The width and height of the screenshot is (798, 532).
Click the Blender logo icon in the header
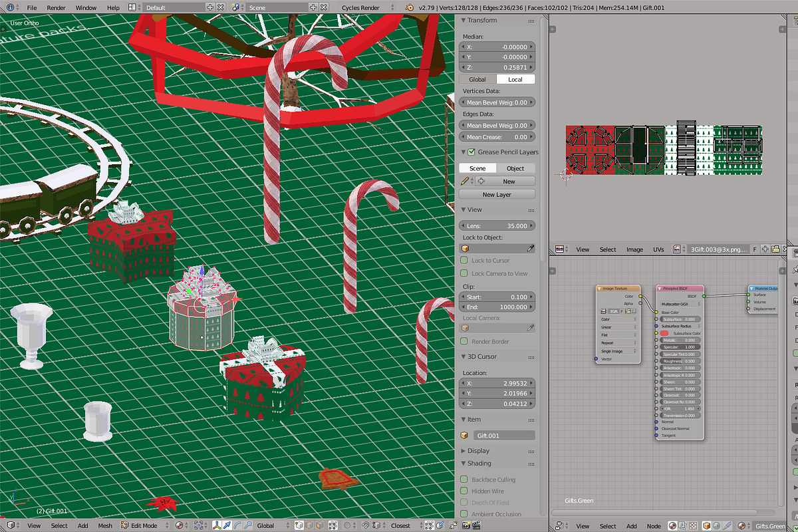[410, 7]
